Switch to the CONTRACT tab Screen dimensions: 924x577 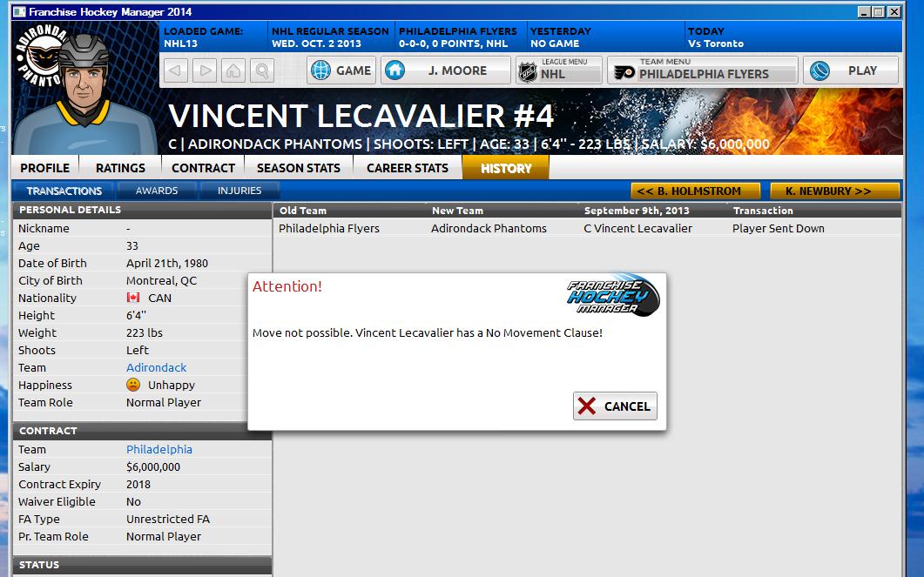(x=203, y=168)
